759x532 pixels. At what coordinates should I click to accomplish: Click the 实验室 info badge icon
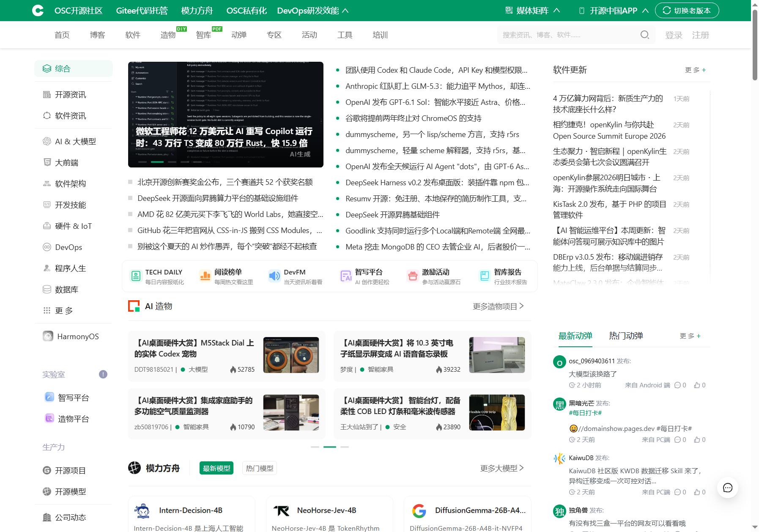click(103, 374)
